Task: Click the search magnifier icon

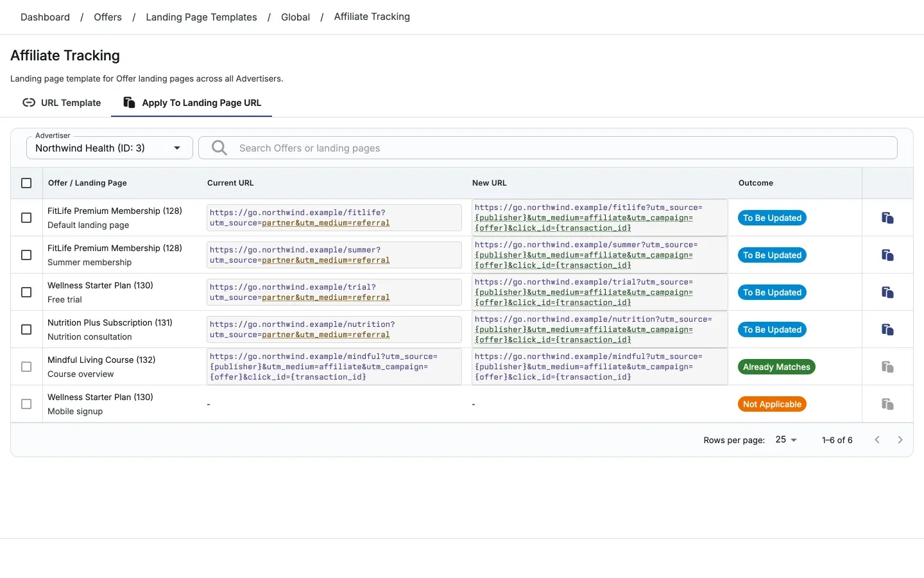Action: [219, 148]
